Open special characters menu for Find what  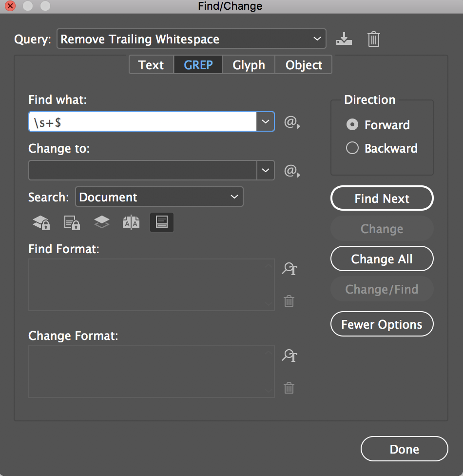click(x=291, y=122)
